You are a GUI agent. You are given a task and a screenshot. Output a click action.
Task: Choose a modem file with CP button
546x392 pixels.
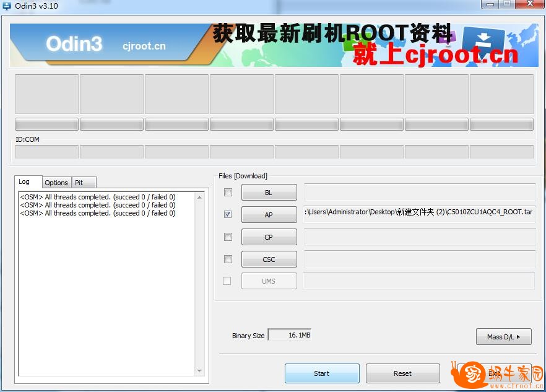tap(269, 237)
